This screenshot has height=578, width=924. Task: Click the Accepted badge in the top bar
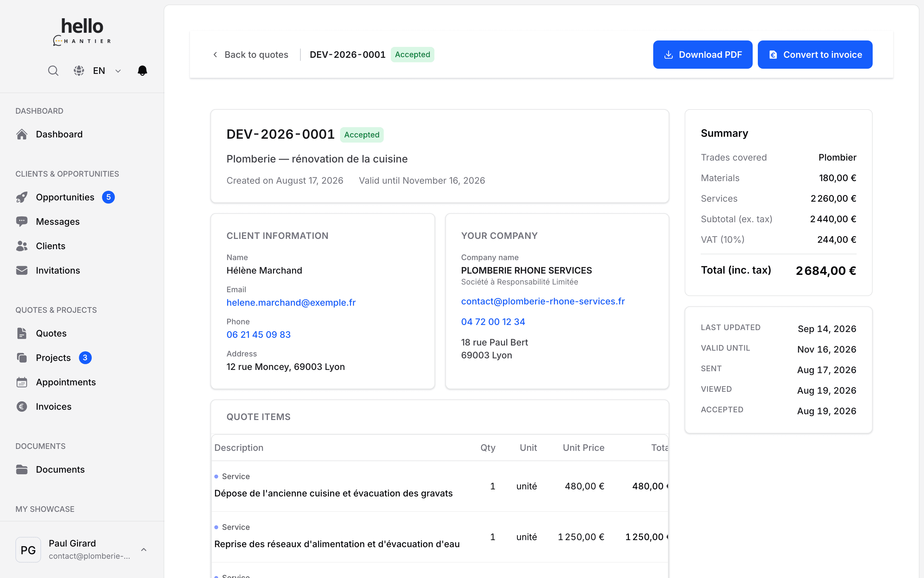tap(412, 55)
